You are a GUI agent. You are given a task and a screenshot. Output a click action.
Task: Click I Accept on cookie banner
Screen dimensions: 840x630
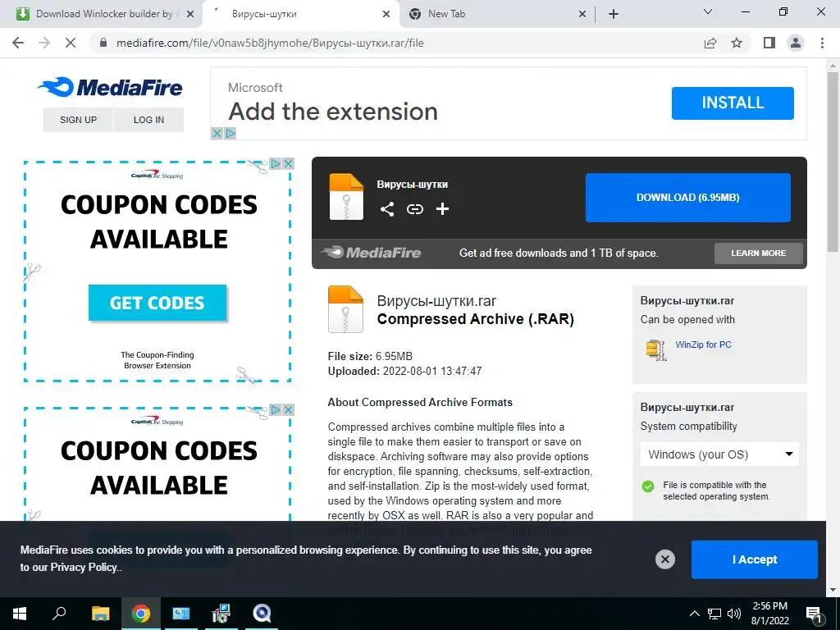[x=755, y=559]
